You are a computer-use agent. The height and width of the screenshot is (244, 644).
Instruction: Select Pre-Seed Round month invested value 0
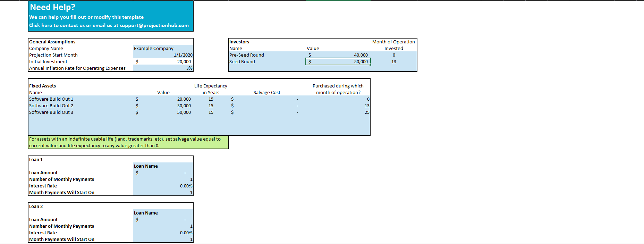point(394,55)
